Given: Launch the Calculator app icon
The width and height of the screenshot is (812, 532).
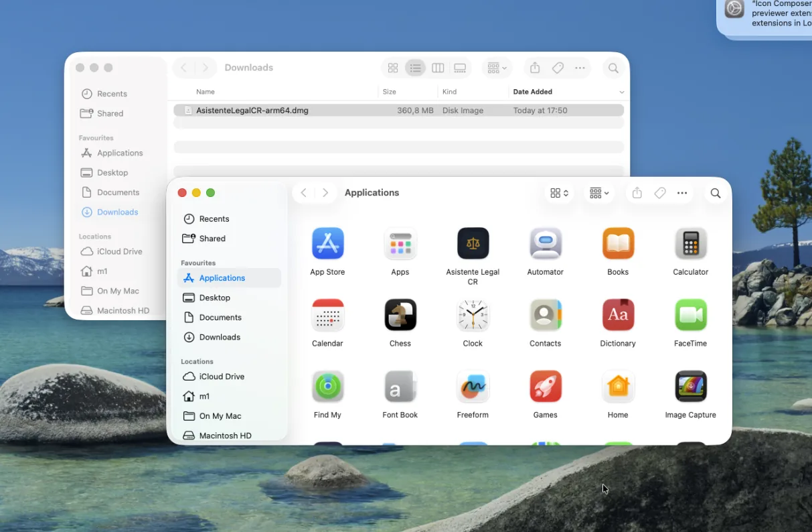Looking at the screenshot, I should tap(690, 243).
